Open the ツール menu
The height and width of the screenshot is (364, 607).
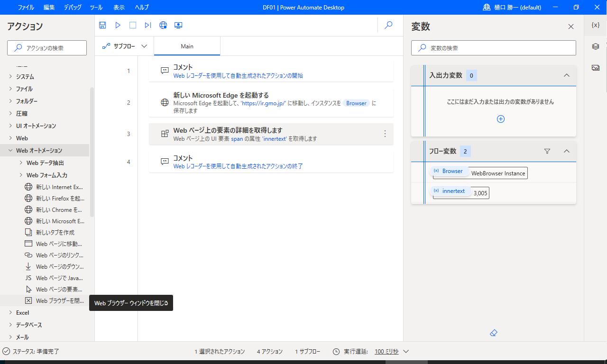coord(96,7)
